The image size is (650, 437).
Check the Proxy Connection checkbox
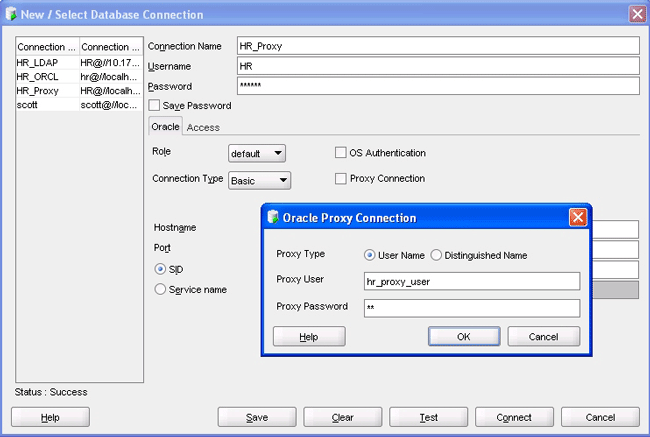point(340,179)
